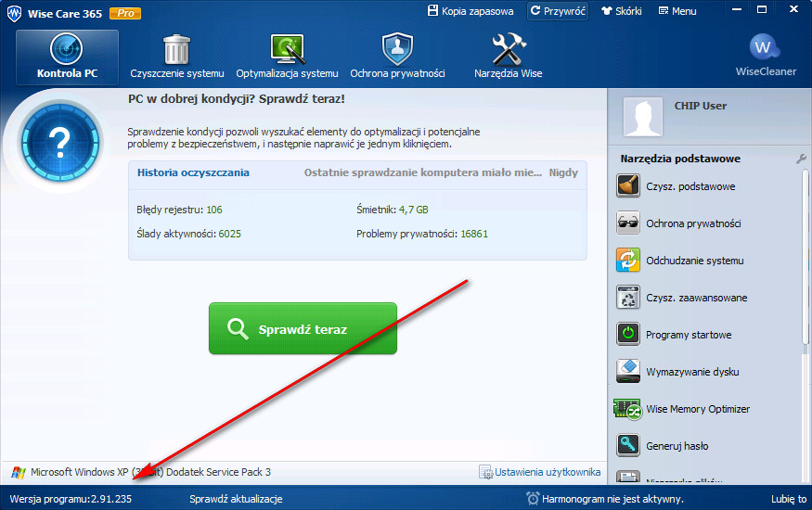Click the alarm clock schedule icon

533,499
